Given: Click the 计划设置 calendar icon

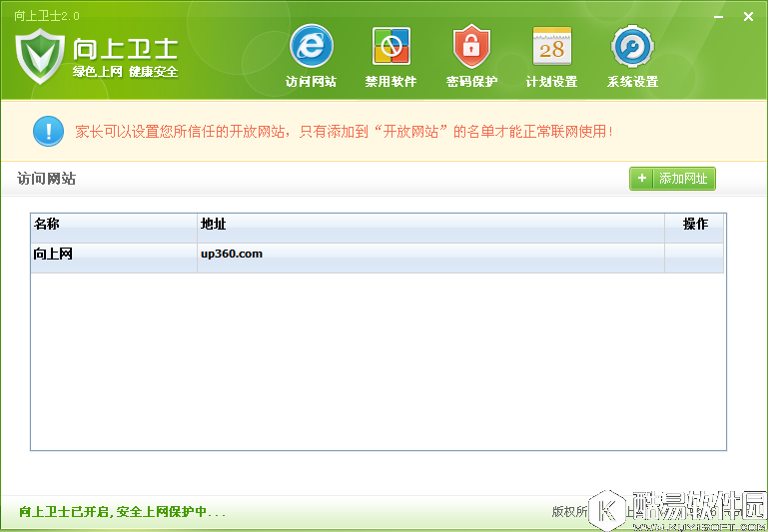Looking at the screenshot, I should 551,46.
